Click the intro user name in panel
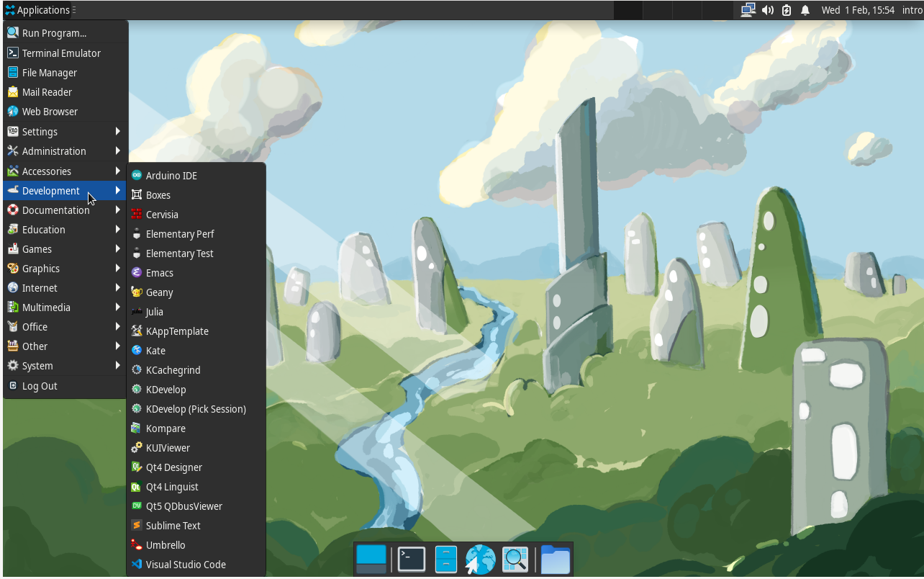Image resolution: width=924 pixels, height=579 pixels. pyautogui.click(x=912, y=10)
